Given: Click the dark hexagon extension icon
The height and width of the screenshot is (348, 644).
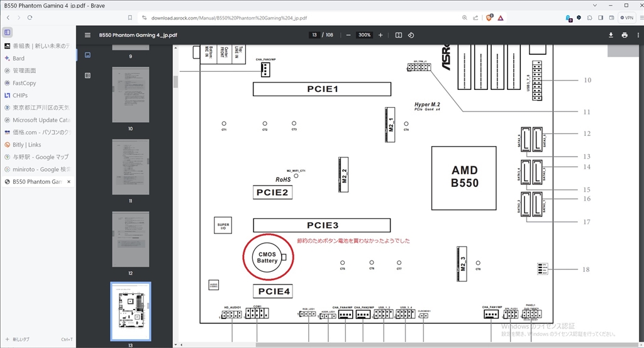Looking at the screenshot, I should 579,18.
